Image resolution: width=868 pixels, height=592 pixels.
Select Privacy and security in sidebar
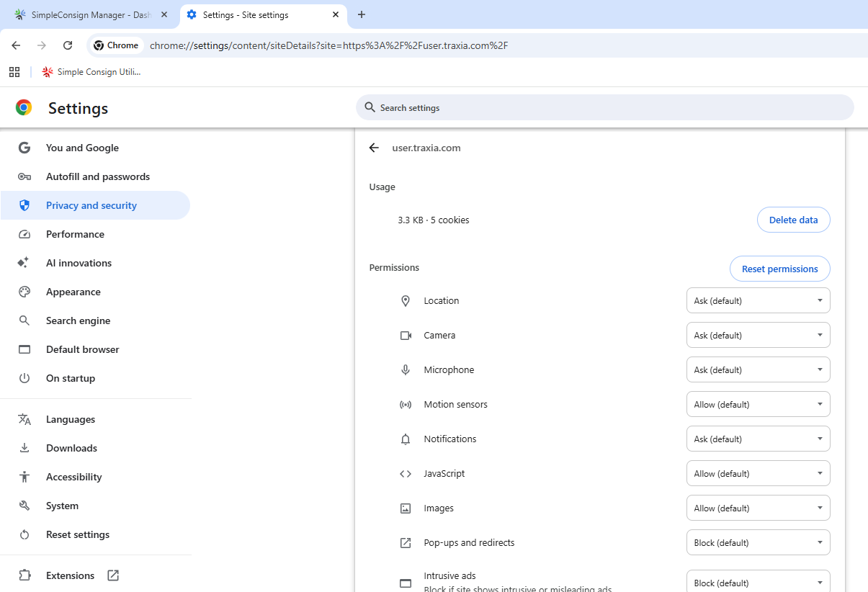click(x=91, y=205)
